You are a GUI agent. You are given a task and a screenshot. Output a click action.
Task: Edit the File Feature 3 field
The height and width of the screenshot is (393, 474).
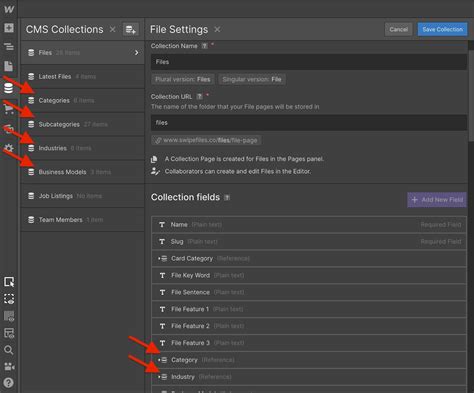309,343
